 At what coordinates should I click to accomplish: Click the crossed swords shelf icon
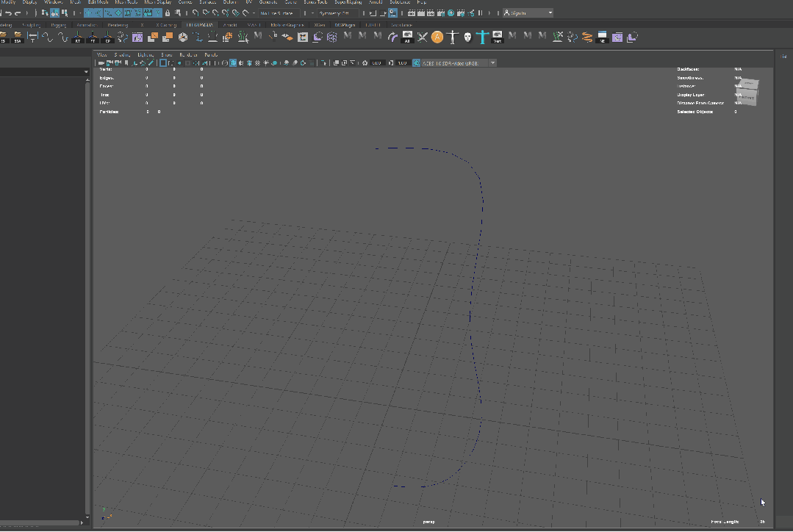point(423,37)
